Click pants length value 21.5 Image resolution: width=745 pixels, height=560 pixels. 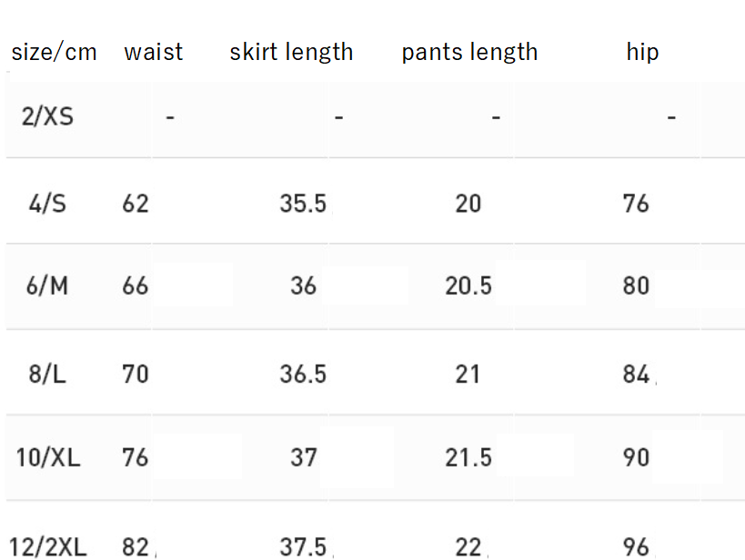pos(468,456)
